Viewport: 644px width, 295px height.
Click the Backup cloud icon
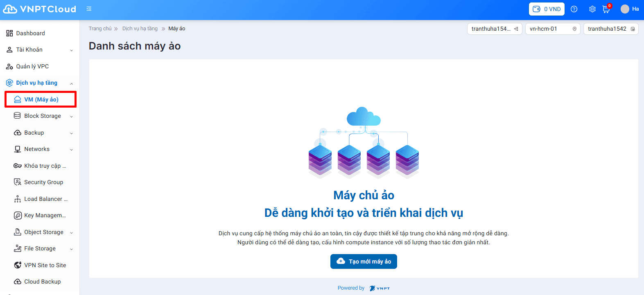[18, 133]
